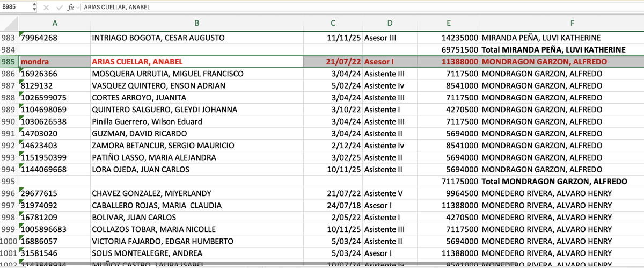Click Total MONDRAGON GARZON, ALFREDO cell

click(562, 182)
